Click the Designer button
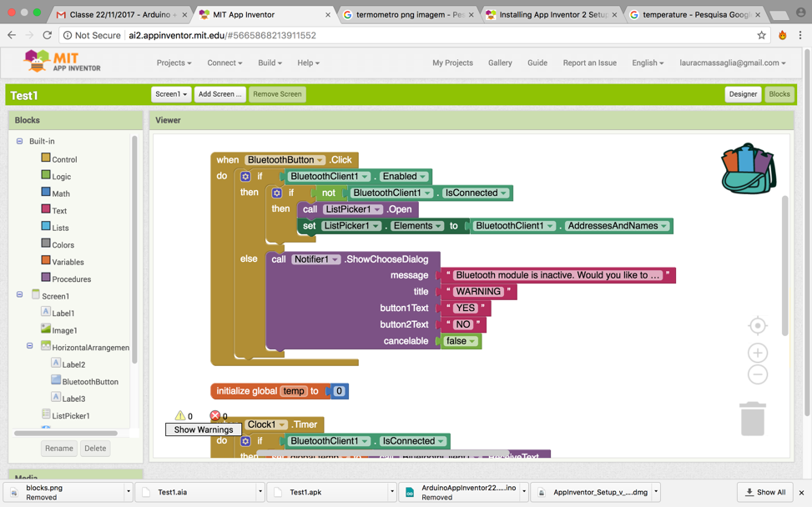Viewport: 812px width, 507px height. pos(743,94)
